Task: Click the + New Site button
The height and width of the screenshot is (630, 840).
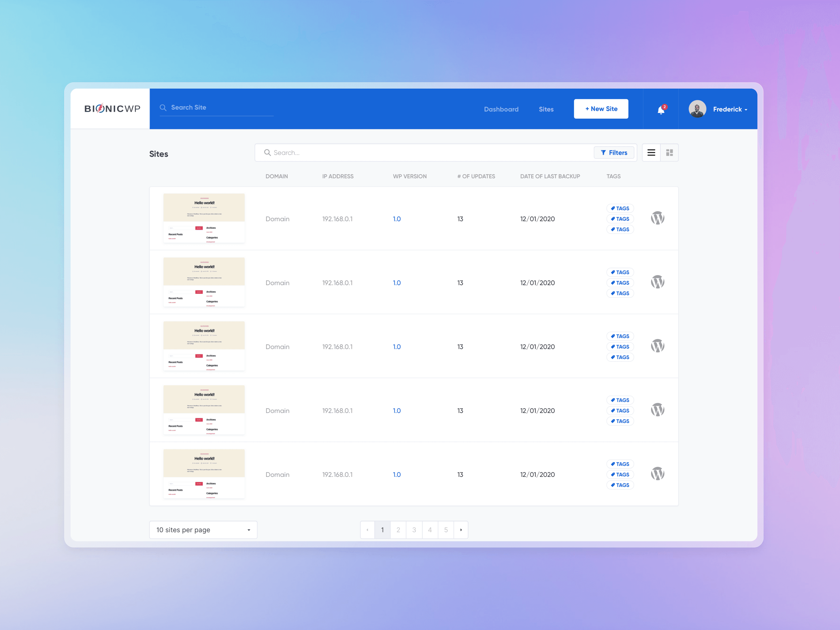Action: pyautogui.click(x=601, y=109)
